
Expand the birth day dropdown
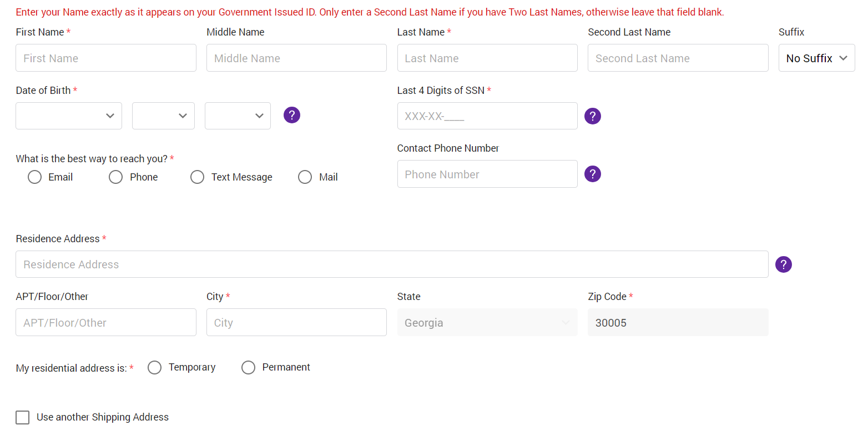pyautogui.click(x=163, y=116)
